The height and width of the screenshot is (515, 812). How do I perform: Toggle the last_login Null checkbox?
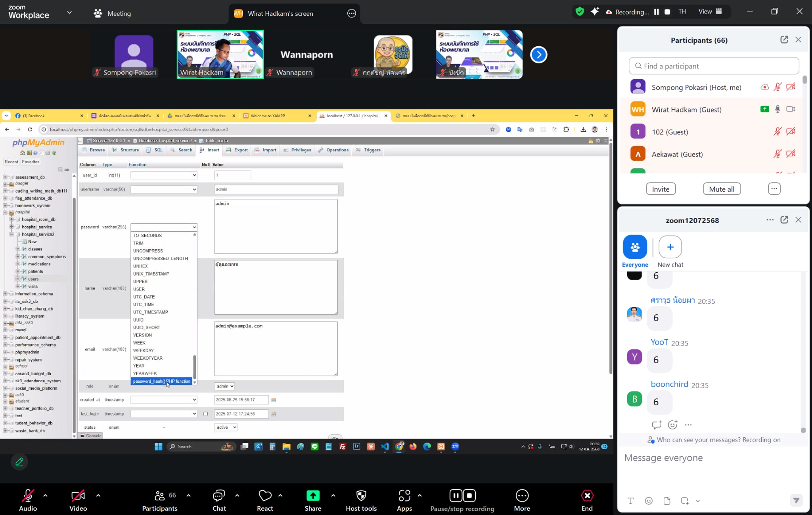pos(205,414)
